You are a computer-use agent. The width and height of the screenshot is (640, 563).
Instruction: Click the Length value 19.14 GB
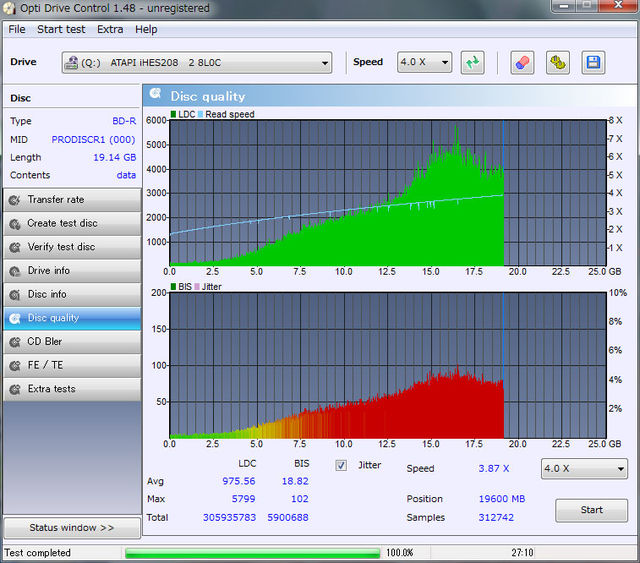[x=115, y=158]
